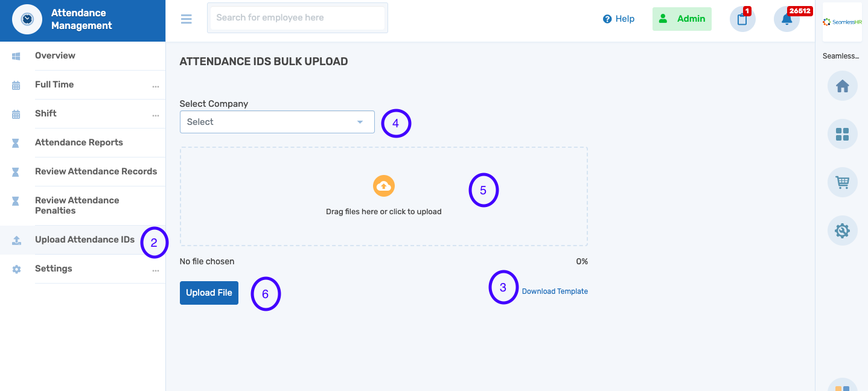
Task: Click the 0% upload progress indicator
Action: (x=582, y=261)
